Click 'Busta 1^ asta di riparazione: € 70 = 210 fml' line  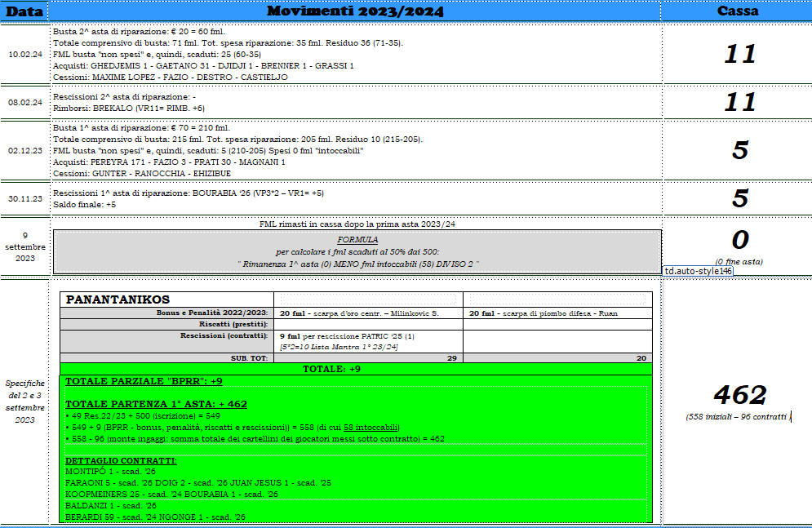click(x=141, y=128)
